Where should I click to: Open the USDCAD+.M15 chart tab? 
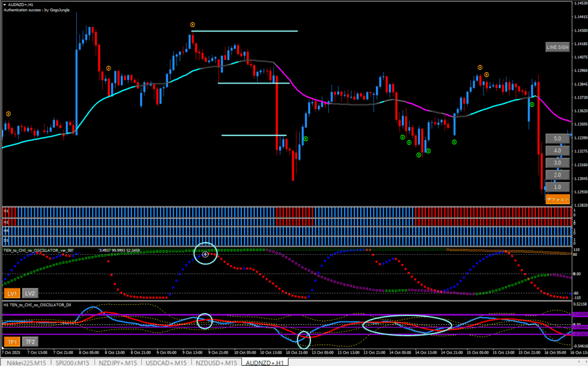pyautogui.click(x=166, y=362)
